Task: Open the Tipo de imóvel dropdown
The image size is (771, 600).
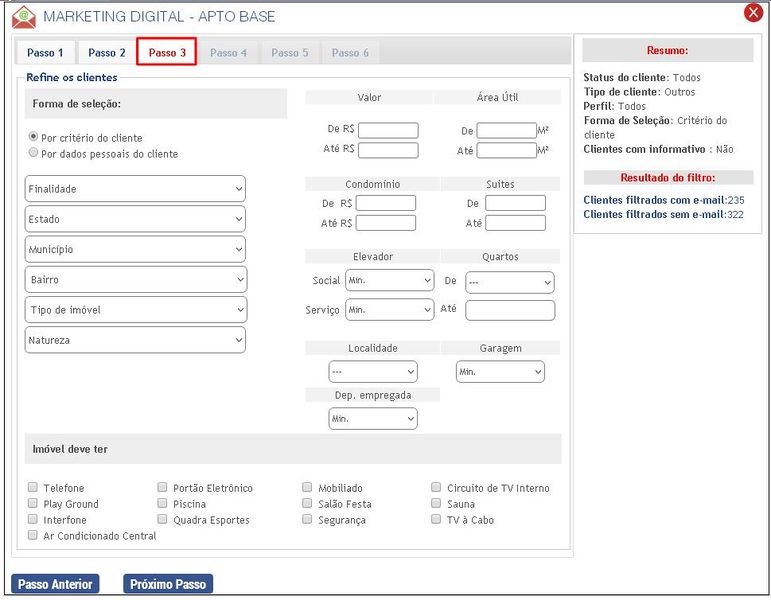Action: click(135, 310)
